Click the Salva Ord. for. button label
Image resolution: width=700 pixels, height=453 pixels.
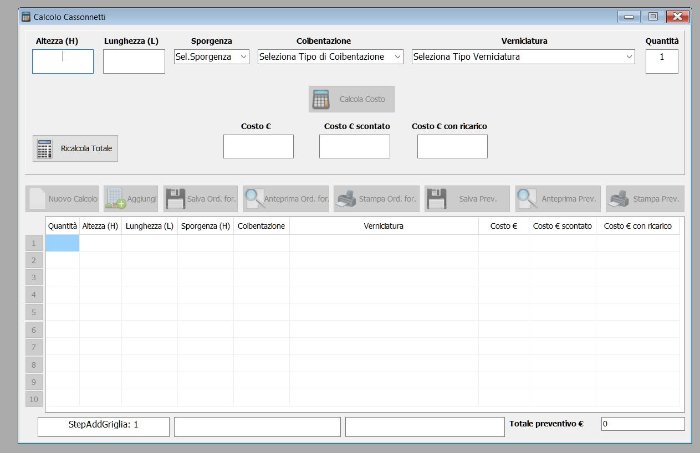pos(211,199)
